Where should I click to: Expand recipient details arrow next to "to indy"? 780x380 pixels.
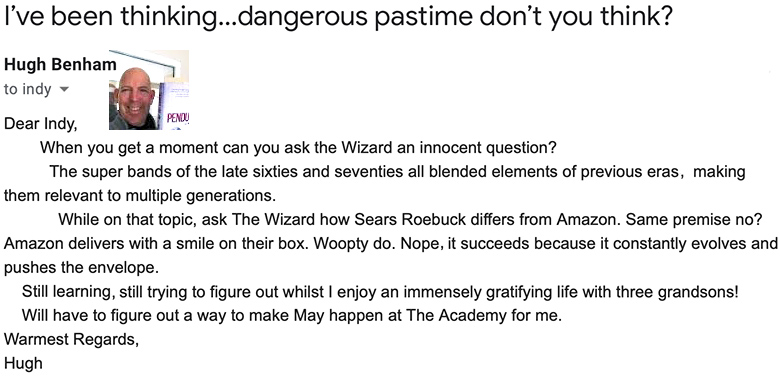point(64,90)
